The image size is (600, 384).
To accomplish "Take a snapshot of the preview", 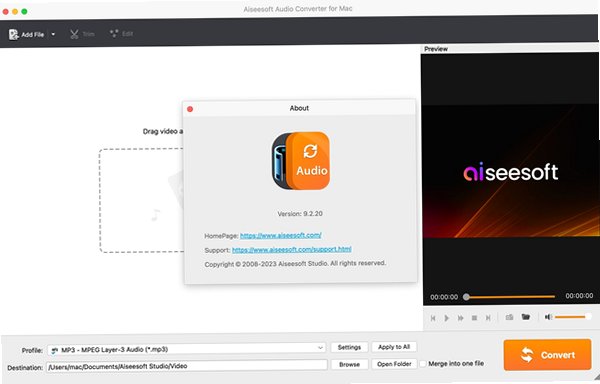I will click(x=509, y=317).
